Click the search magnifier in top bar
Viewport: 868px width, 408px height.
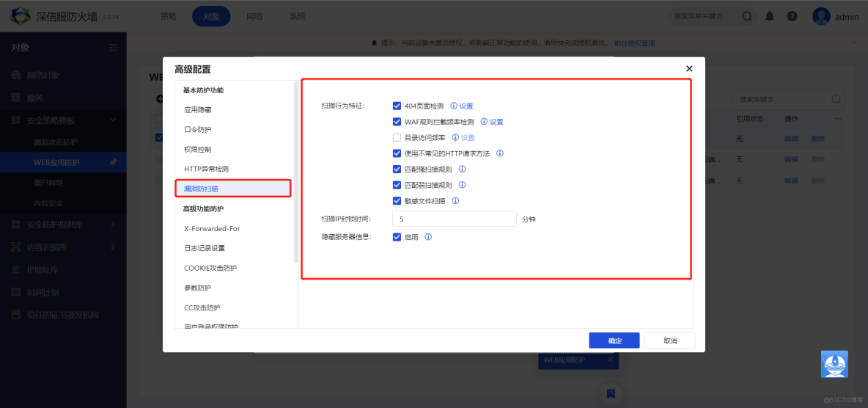coord(747,17)
